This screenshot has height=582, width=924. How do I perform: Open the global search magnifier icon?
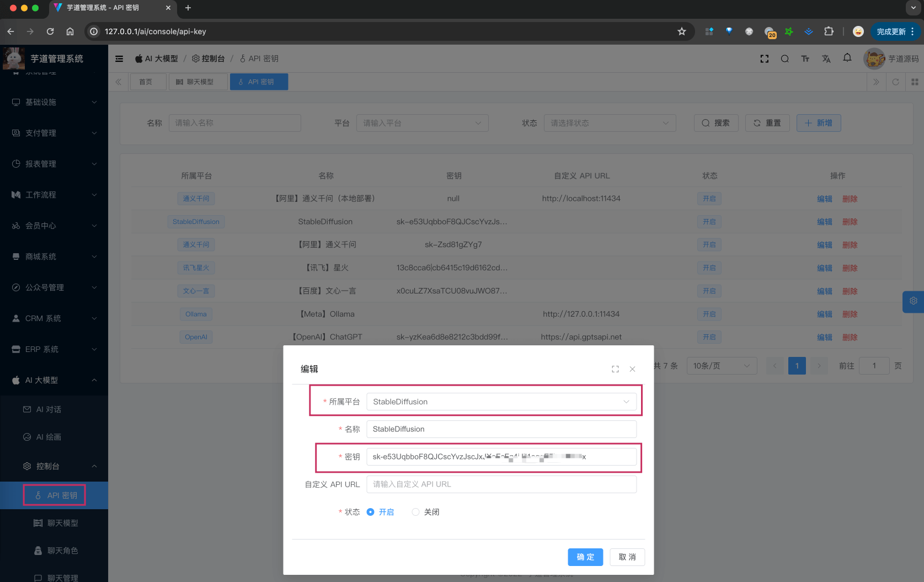click(784, 58)
